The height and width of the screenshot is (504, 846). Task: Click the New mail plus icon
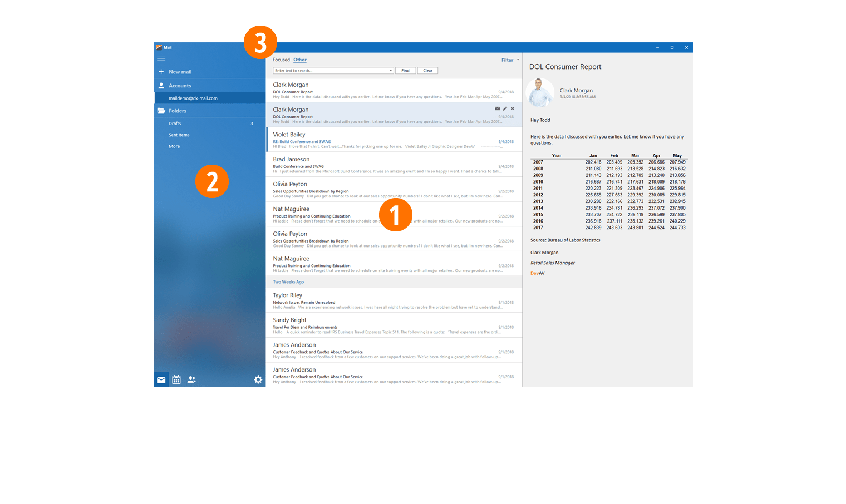(161, 72)
